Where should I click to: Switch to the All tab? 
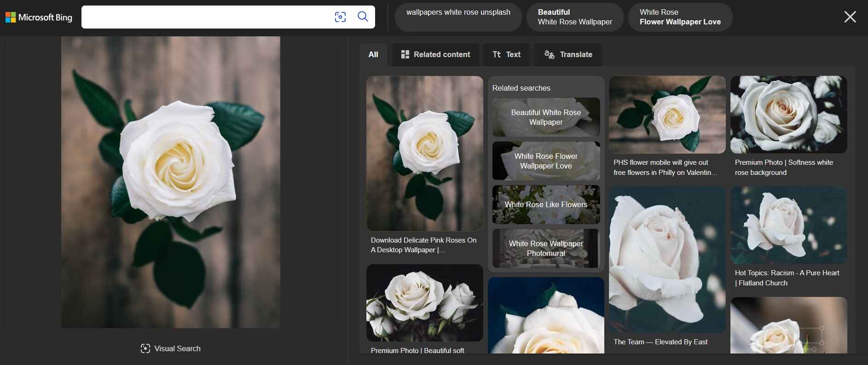[x=373, y=54]
